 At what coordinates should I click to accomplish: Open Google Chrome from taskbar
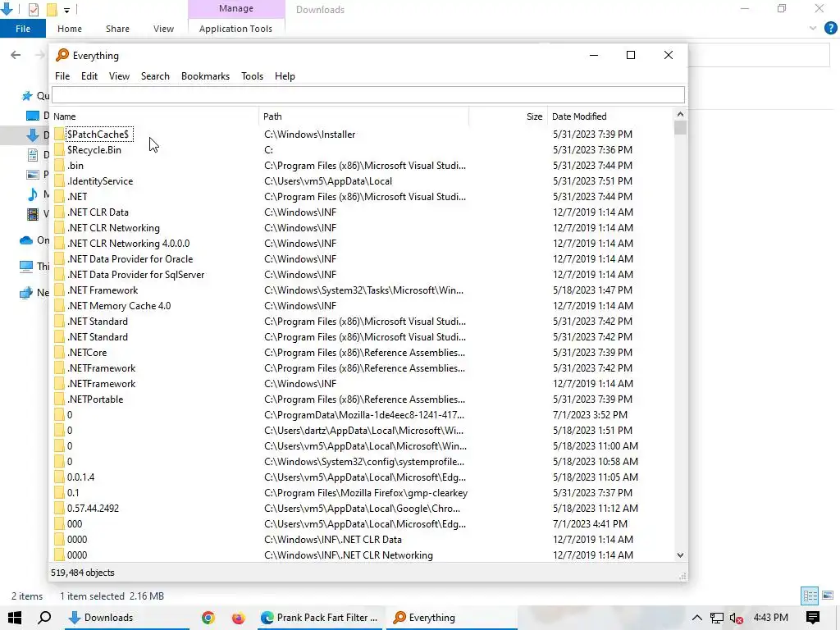[208, 618]
